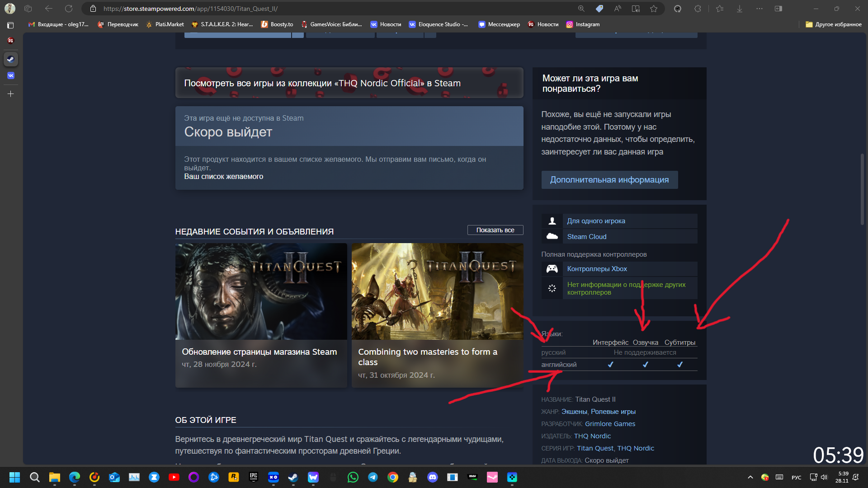
Task: Open the browser profile avatar
Action: [10, 9]
